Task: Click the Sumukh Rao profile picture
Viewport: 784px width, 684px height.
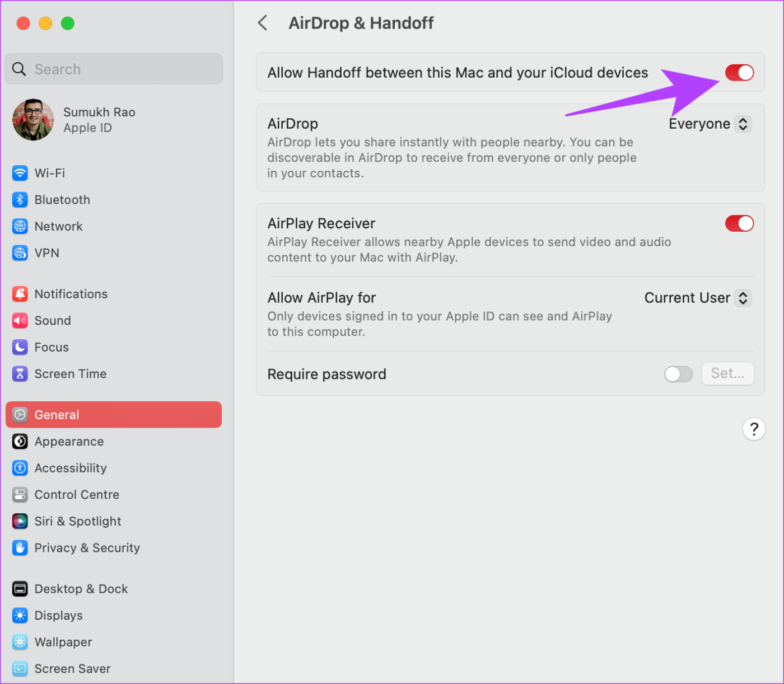Action: coord(33,120)
